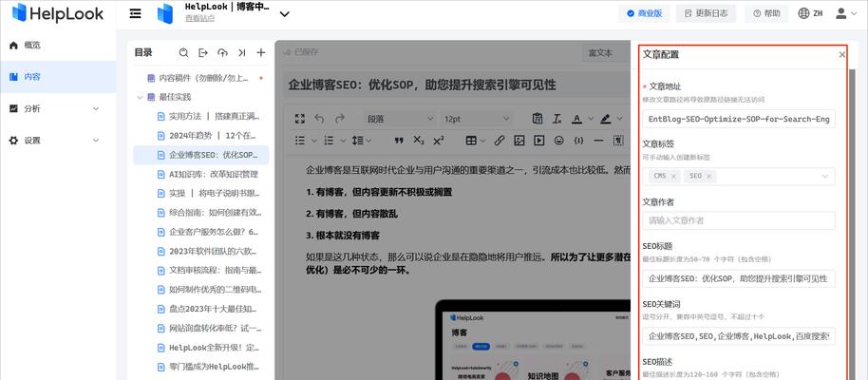
Task: Enter fullscreen editor mode
Action: click(300, 119)
